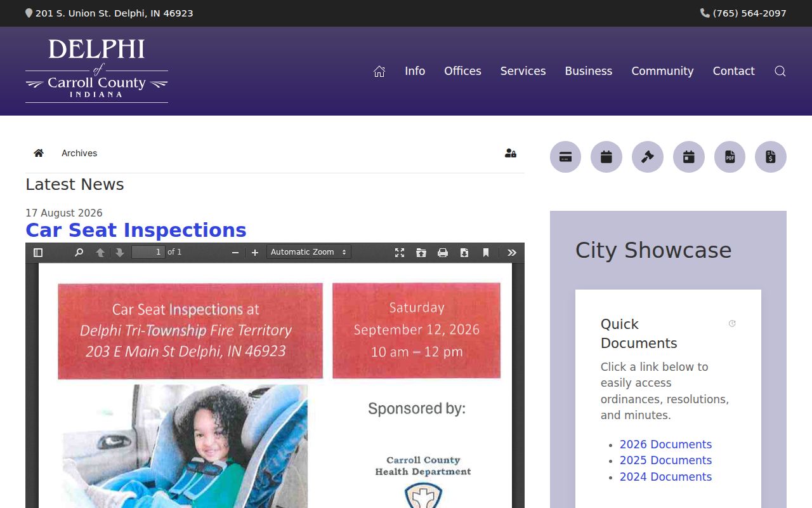Image resolution: width=812 pixels, height=508 pixels.
Task: Open the PDF file quick link
Action: [730, 157]
